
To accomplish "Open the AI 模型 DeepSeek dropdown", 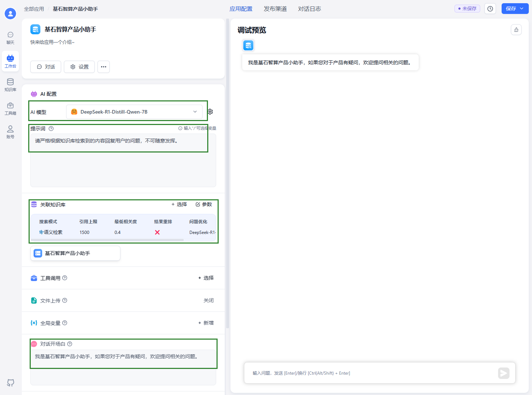I will (134, 112).
